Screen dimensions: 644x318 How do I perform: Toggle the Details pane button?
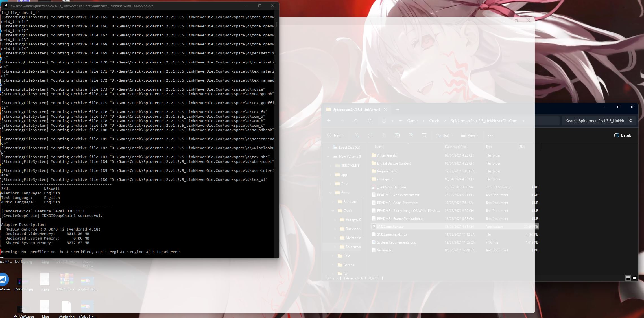(623, 135)
